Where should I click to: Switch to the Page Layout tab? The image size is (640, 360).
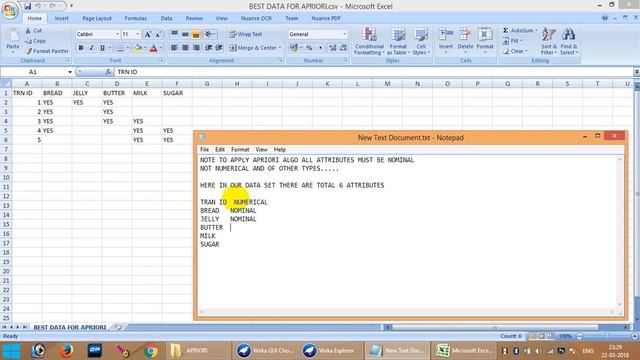pos(97,18)
